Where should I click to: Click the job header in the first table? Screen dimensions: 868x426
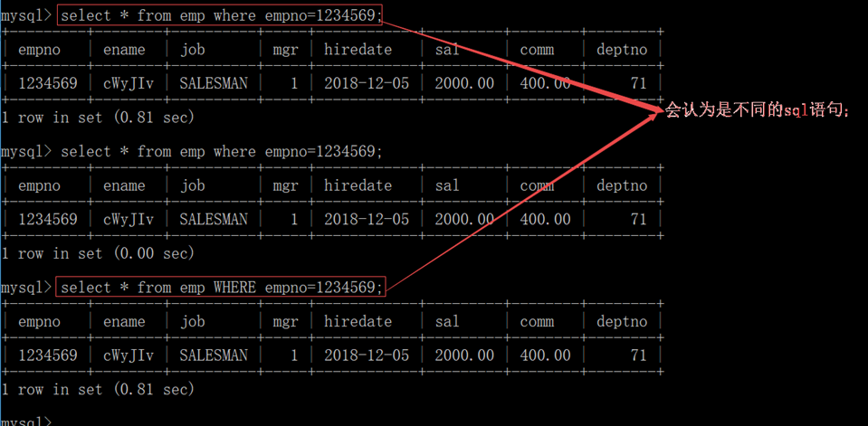click(x=192, y=50)
